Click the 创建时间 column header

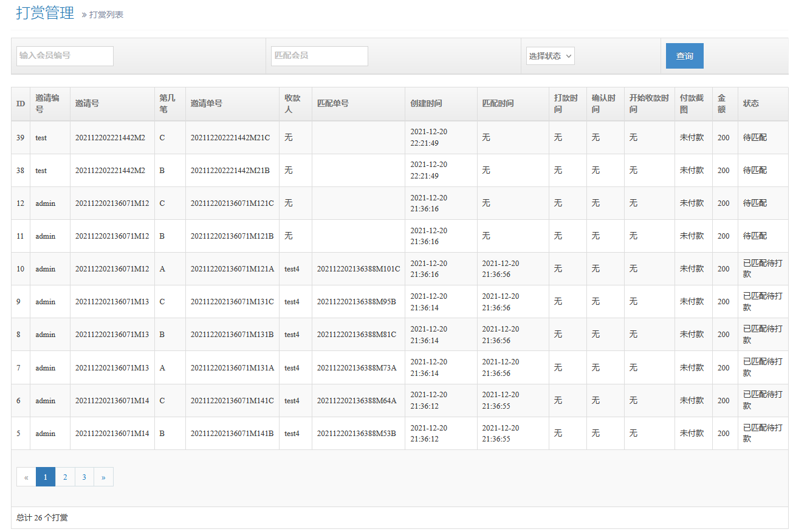click(426, 104)
